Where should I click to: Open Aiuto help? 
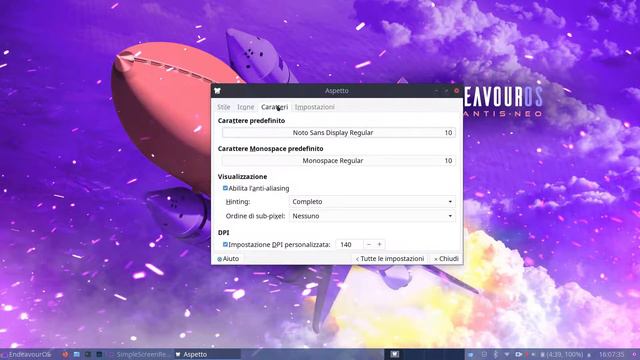coord(228,259)
